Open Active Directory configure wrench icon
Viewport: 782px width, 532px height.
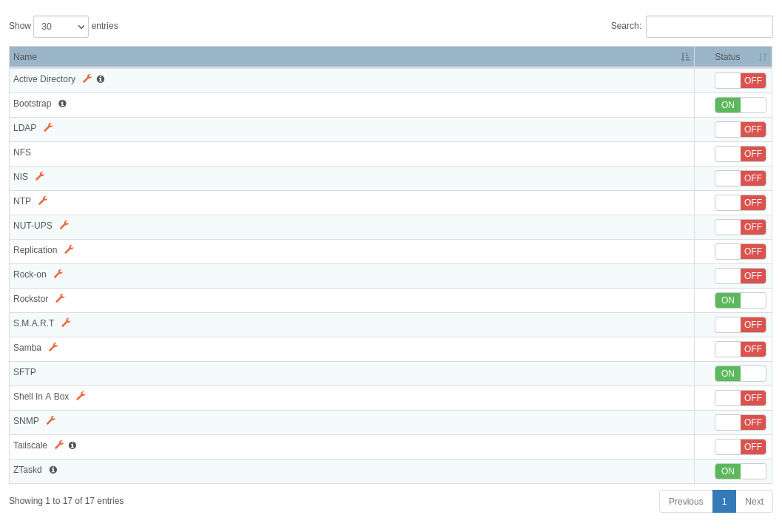pyautogui.click(x=87, y=78)
